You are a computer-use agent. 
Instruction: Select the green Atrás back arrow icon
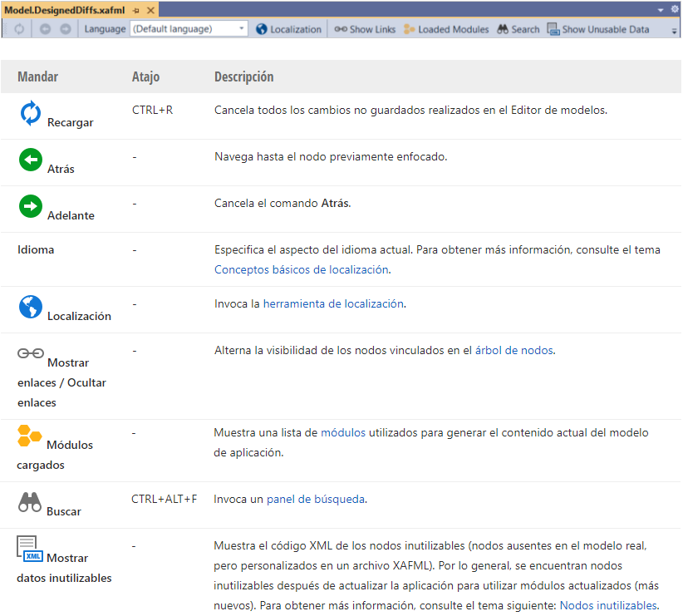click(x=31, y=158)
